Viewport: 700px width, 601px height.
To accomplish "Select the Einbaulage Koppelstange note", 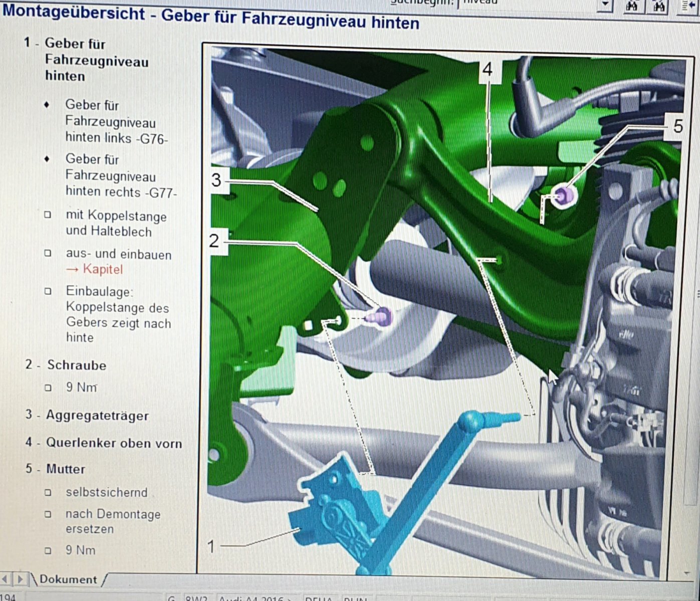I will click(118, 315).
